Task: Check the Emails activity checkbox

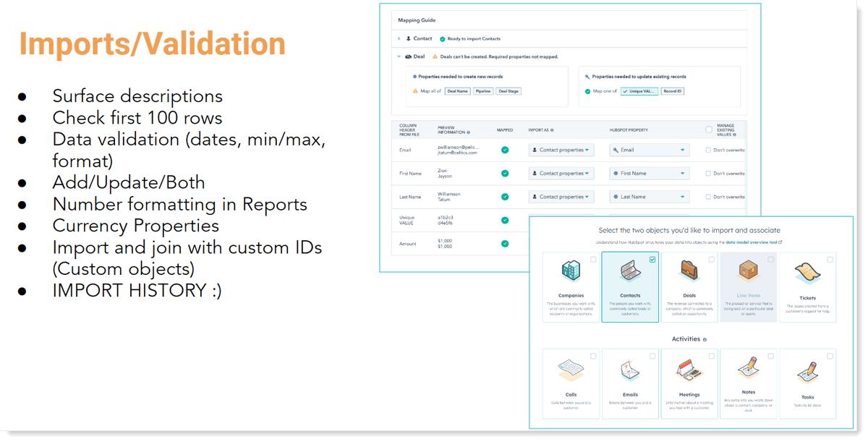Action: [652, 356]
